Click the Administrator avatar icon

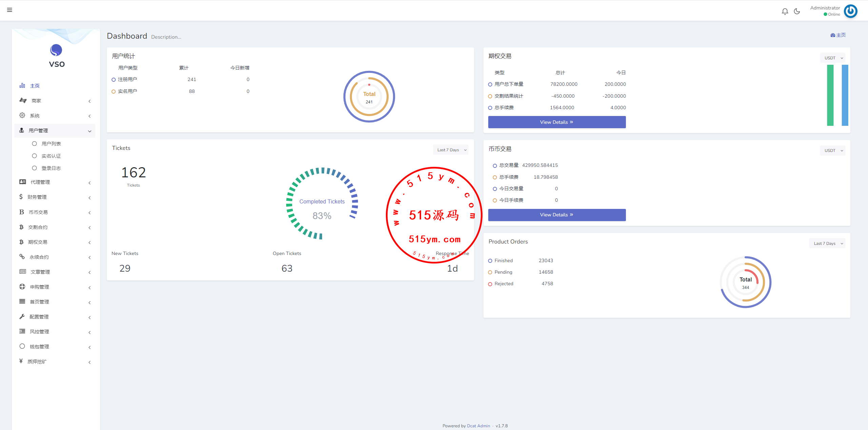(x=850, y=11)
